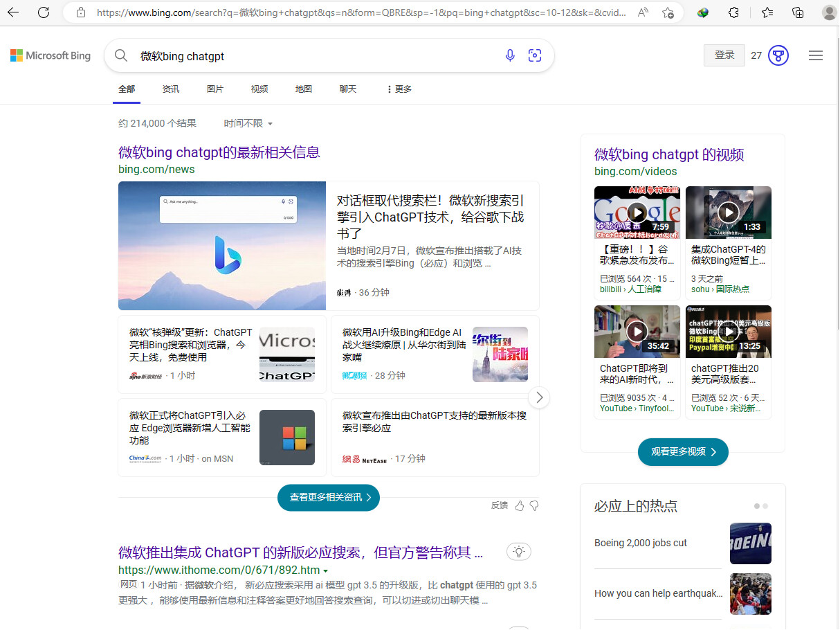Click the colorful extension icon in toolbar
The height and width of the screenshot is (630, 840).
click(x=703, y=12)
